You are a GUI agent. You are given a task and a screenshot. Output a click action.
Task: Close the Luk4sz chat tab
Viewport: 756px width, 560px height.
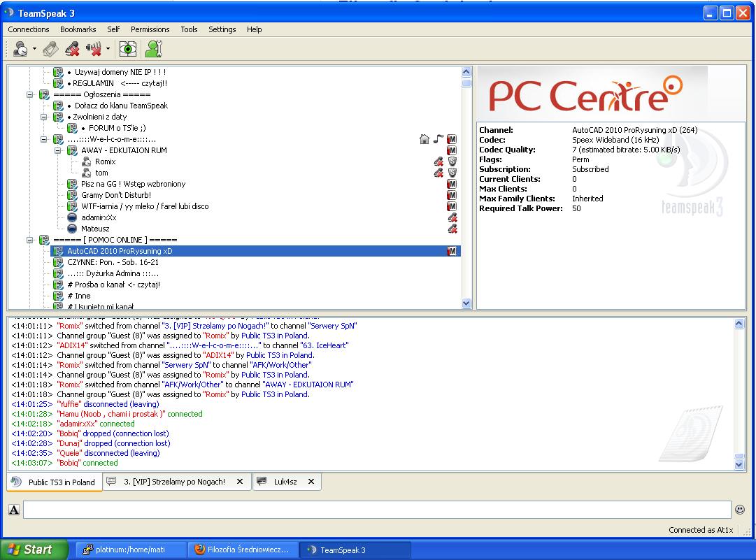pos(311,482)
